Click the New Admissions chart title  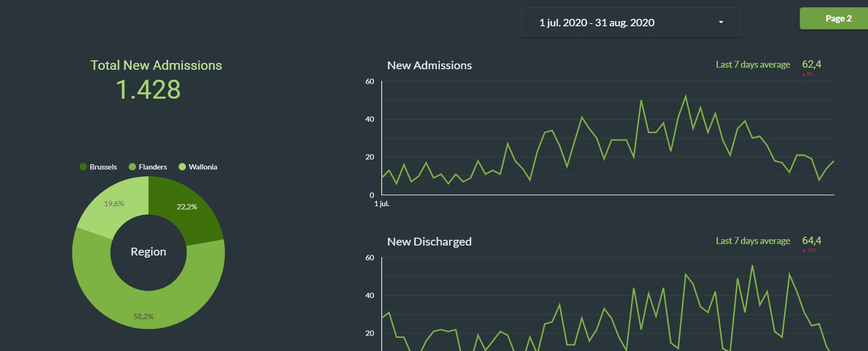tap(429, 66)
